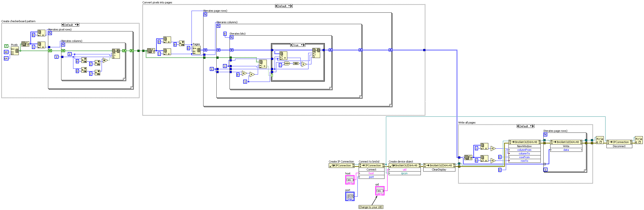Click the Change to your UID label
Screen dimensions: 644x210
pos(371,207)
